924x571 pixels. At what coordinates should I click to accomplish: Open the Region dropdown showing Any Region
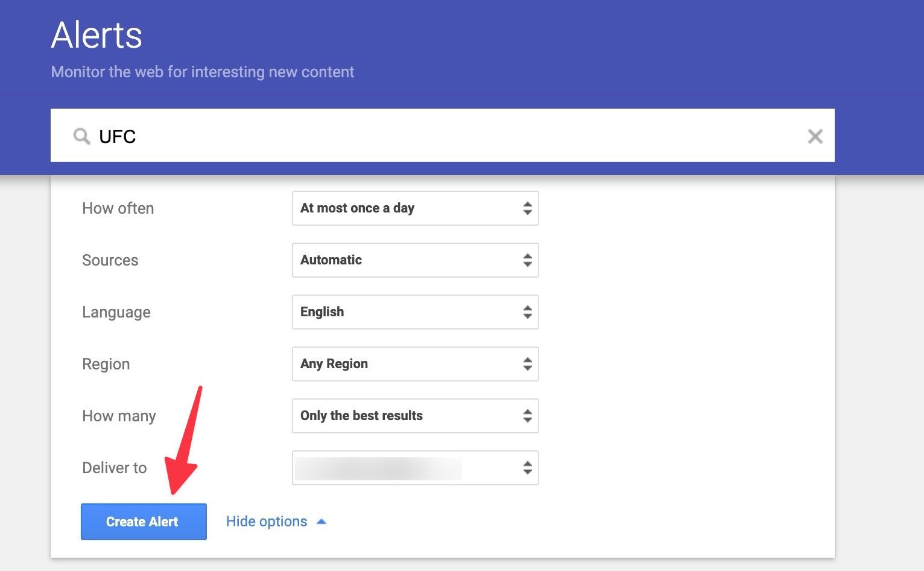416,364
